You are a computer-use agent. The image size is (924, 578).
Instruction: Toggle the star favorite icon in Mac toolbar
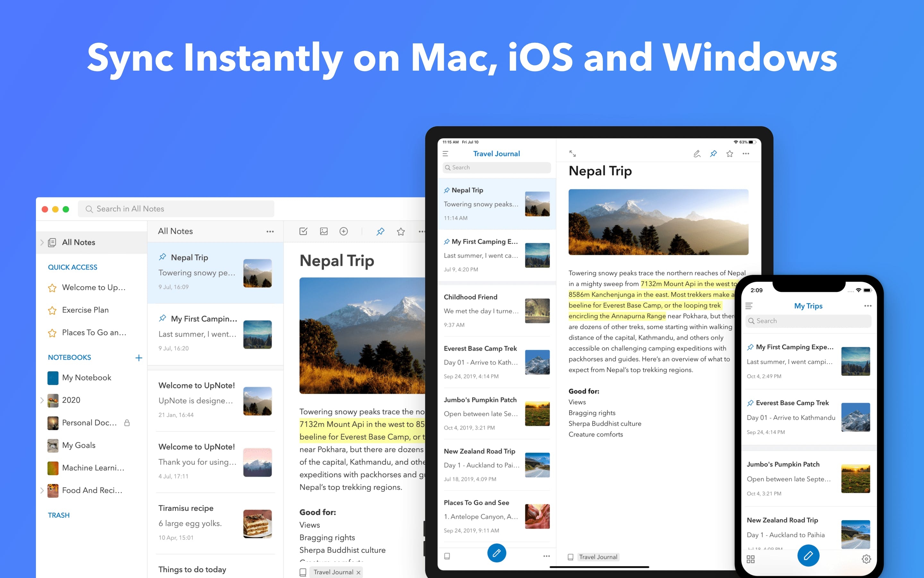[400, 231]
